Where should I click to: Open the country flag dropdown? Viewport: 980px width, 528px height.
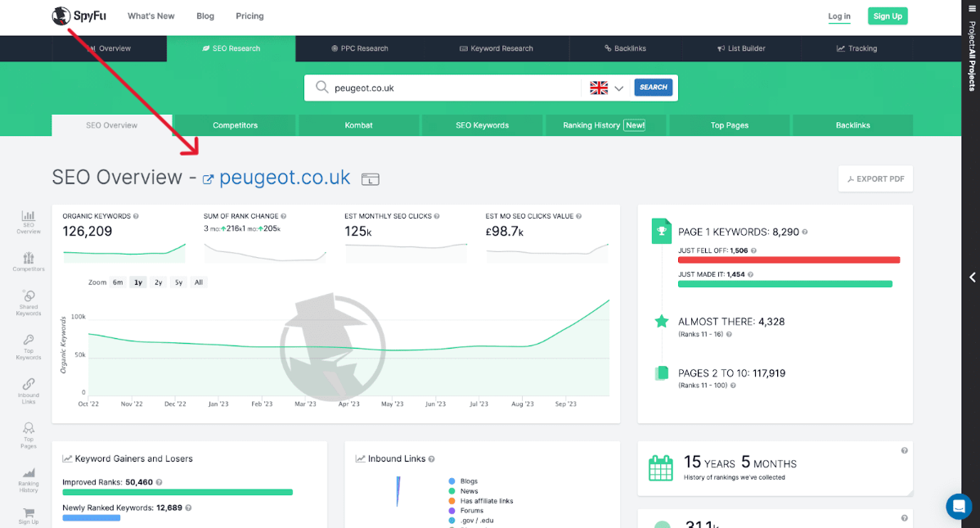click(x=607, y=88)
